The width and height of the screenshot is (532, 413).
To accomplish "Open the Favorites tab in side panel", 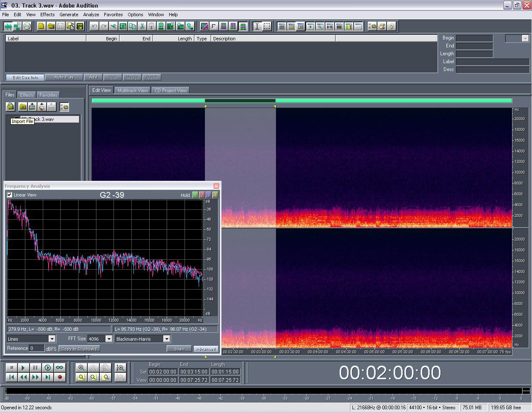I will point(48,95).
